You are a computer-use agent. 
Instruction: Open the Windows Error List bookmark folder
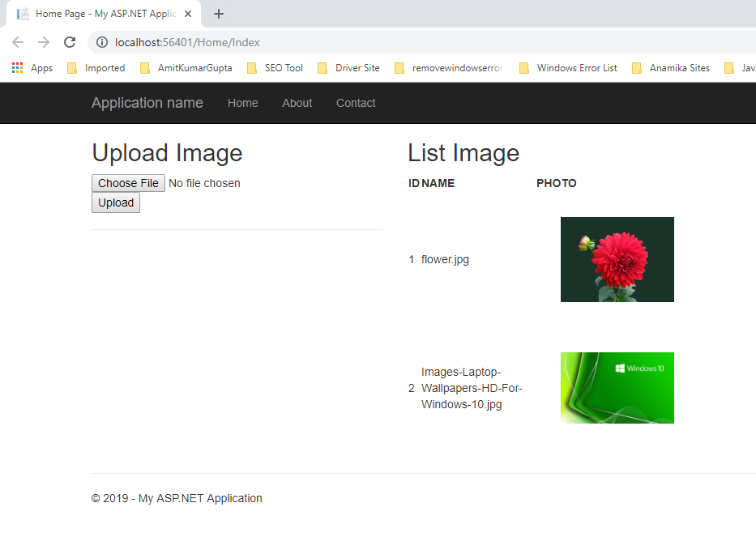pos(568,68)
